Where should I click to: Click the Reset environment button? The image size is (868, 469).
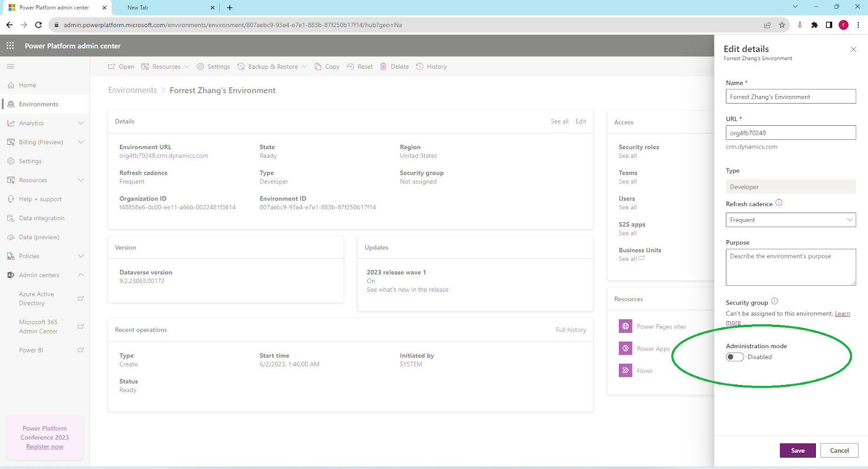point(360,67)
